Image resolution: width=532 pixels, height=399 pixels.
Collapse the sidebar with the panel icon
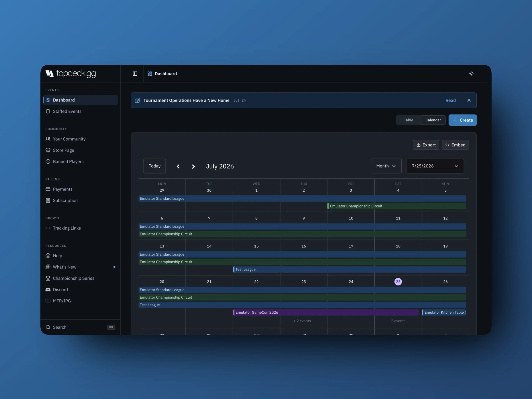pyautogui.click(x=135, y=74)
